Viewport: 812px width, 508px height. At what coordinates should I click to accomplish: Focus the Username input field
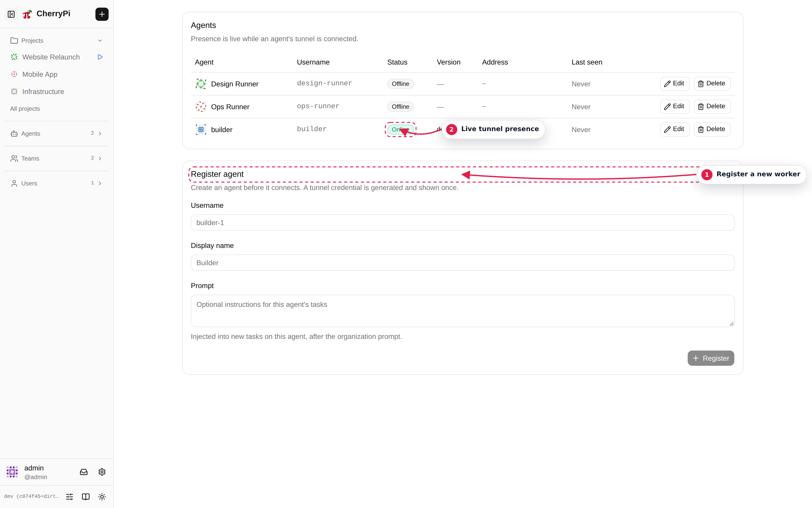point(462,223)
